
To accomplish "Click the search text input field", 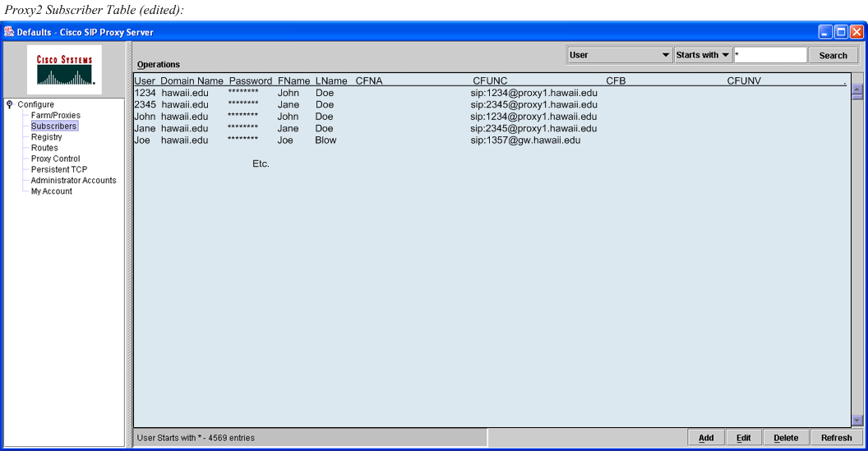I will pos(770,55).
